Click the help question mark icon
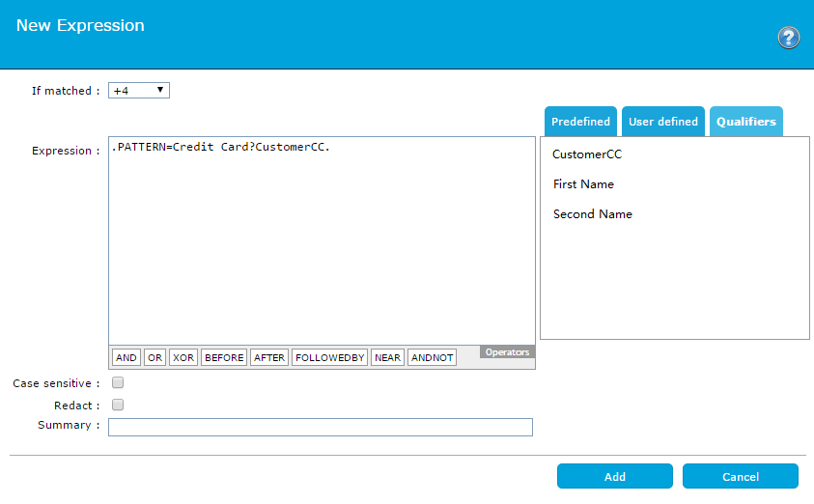This screenshot has height=504, width=814. [788, 38]
